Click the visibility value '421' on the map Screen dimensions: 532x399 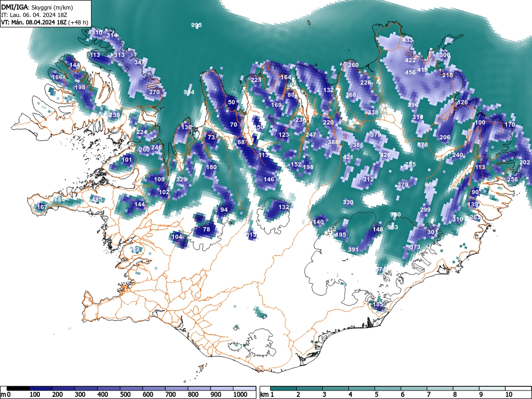click(x=348, y=157)
